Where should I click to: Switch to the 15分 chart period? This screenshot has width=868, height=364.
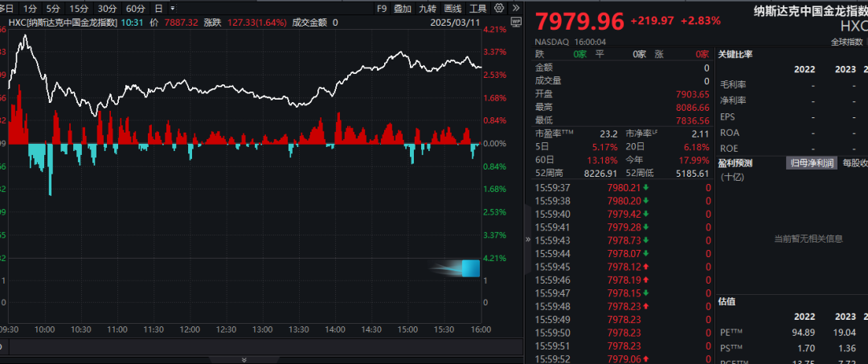pos(79,8)
